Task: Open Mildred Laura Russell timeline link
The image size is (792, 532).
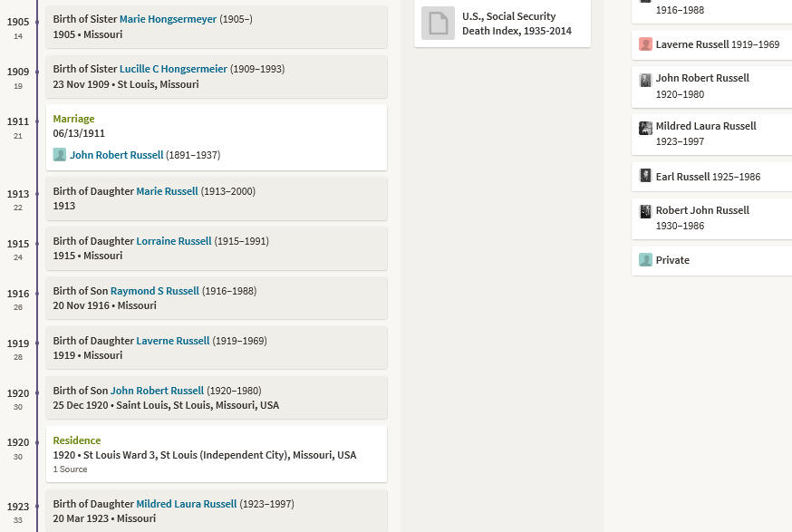Action: 187,504
